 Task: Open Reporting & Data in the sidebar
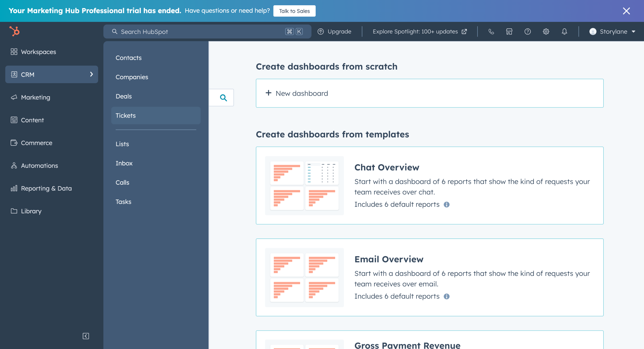(x=52, y=188)
